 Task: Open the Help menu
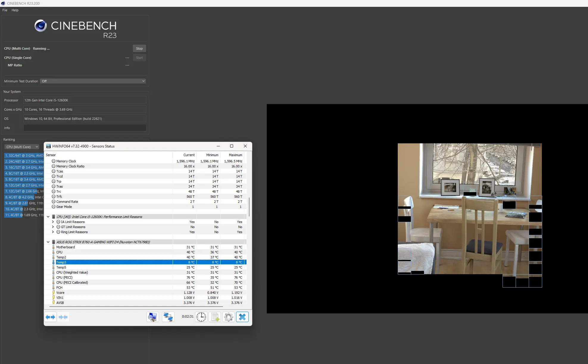tap(15, 10)
